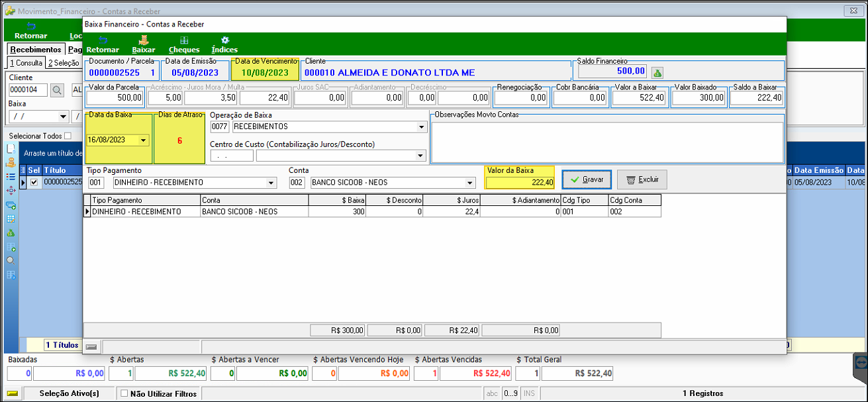Click the Tipo Pagamento code field 001

pos(96,183)
